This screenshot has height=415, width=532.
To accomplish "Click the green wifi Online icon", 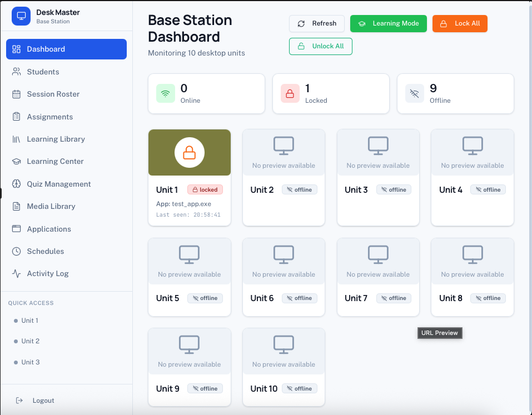I will coord(166,93).
